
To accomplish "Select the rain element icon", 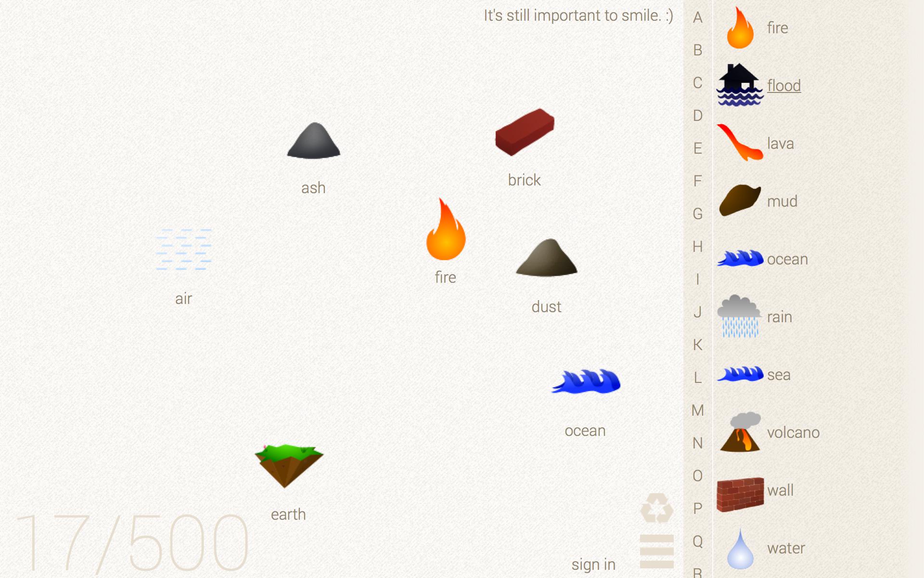I will (x=740, y=316).
